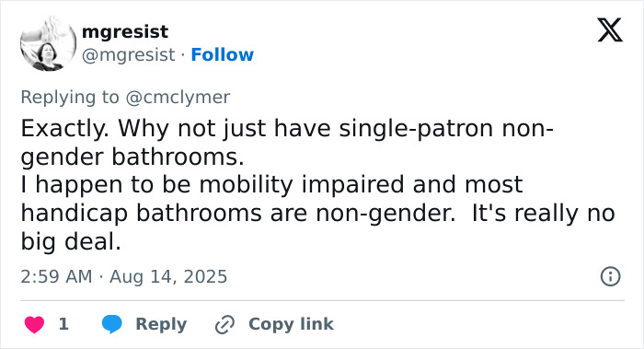Viewport: 644px width, 349px height.
Task: Click the bold mgresist display name
Action: coord(125,31)
